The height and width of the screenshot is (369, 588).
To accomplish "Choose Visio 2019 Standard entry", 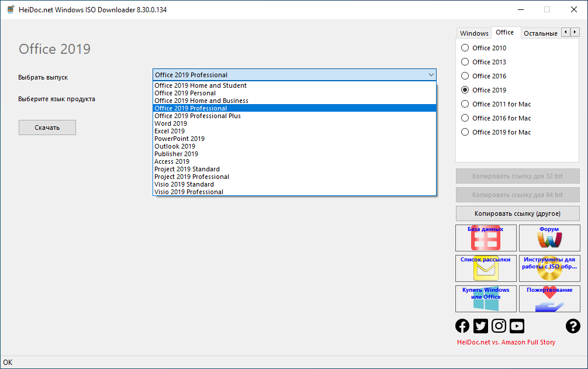I will (295, 184).
